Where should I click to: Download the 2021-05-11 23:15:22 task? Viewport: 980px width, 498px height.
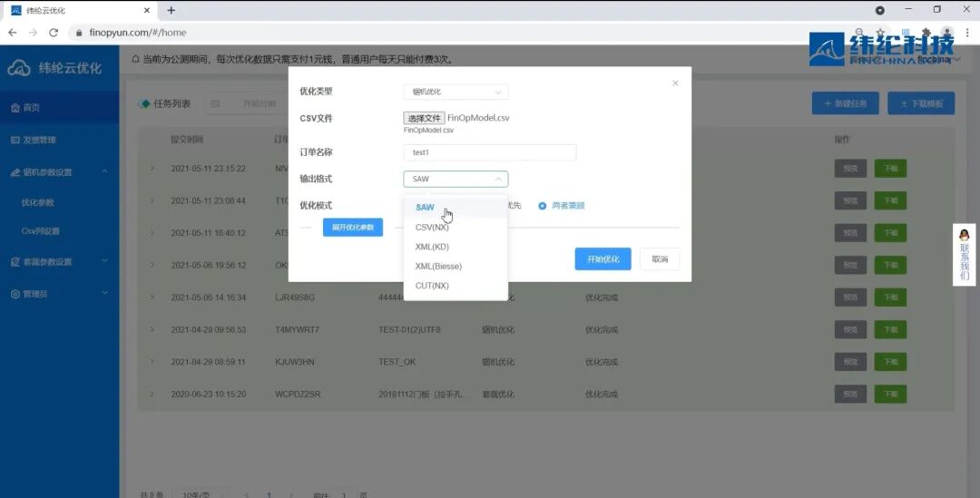tap(890, 169)
